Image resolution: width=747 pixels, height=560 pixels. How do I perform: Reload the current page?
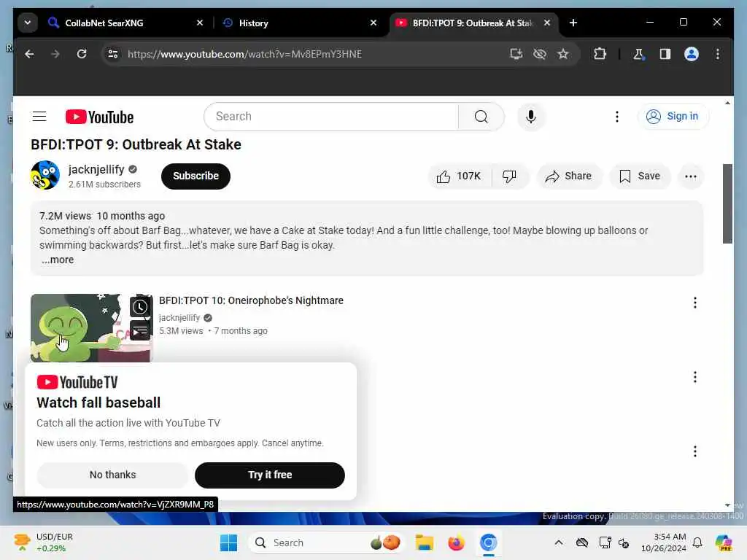[82, 54]
